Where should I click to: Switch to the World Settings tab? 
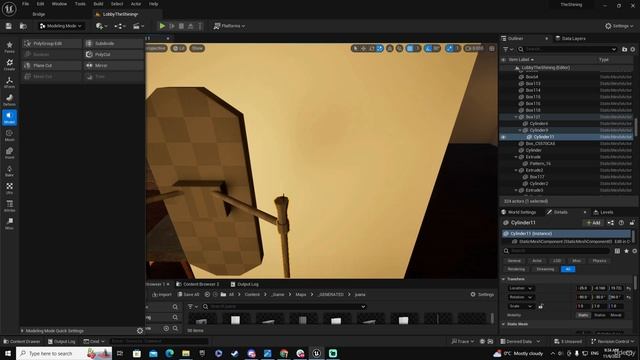point(519,212)
